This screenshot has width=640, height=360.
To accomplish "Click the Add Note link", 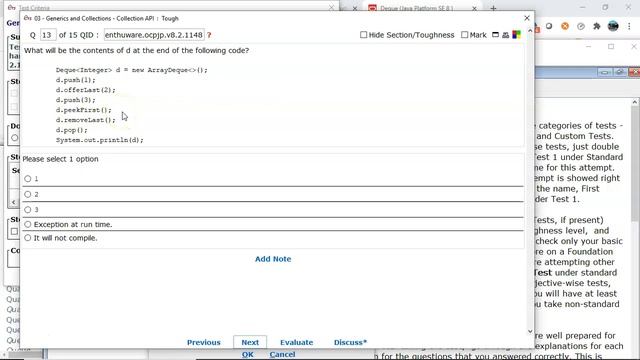I will (x=273, y=259).
